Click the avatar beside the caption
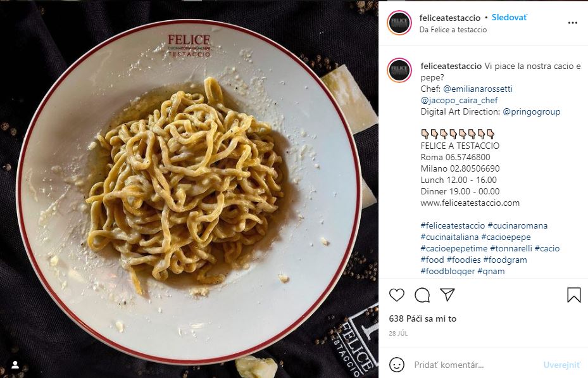 pos(399,70)
